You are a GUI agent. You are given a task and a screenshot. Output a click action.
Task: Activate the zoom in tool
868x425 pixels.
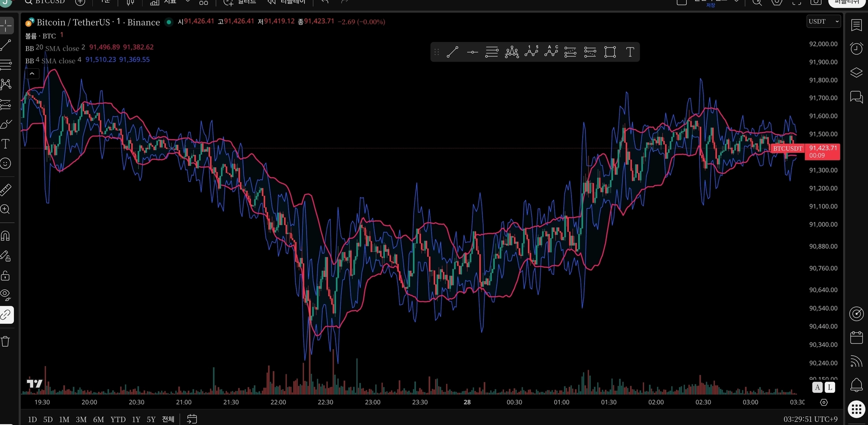(x=6, y=209)
